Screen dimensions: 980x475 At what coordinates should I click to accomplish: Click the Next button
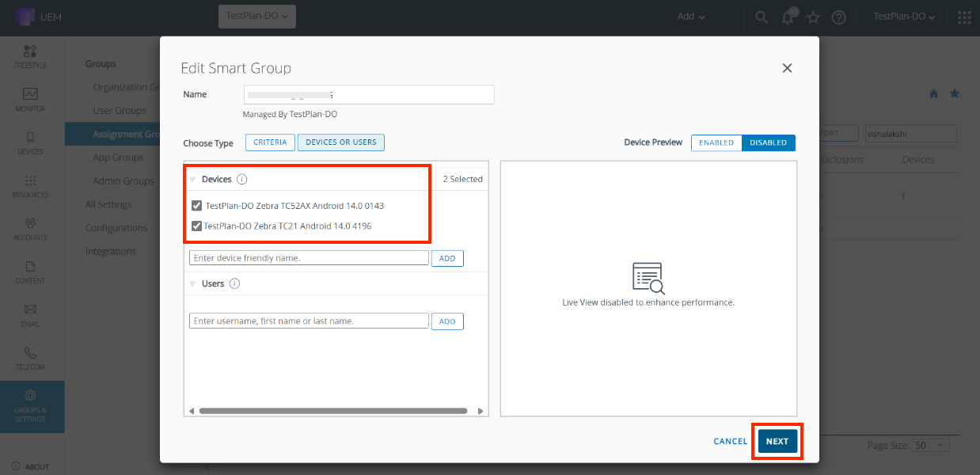[777, 442]
